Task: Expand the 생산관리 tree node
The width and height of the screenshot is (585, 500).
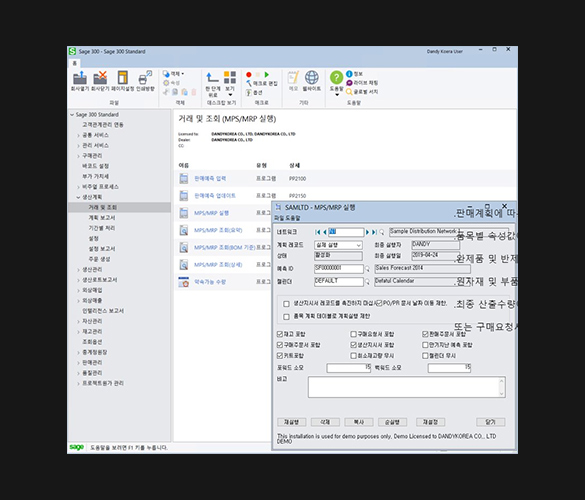Action: coord(78,269)
